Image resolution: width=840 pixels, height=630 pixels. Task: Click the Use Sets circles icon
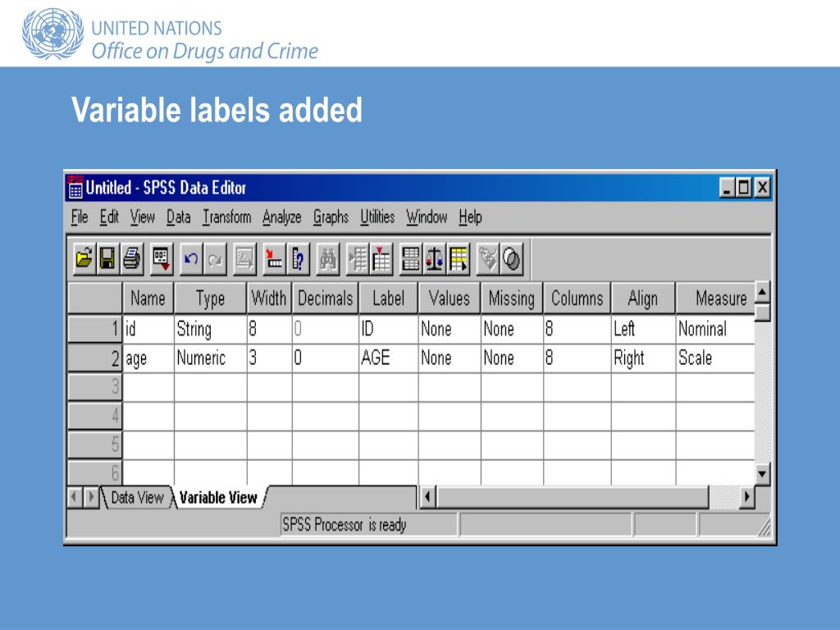coord(512,260)
